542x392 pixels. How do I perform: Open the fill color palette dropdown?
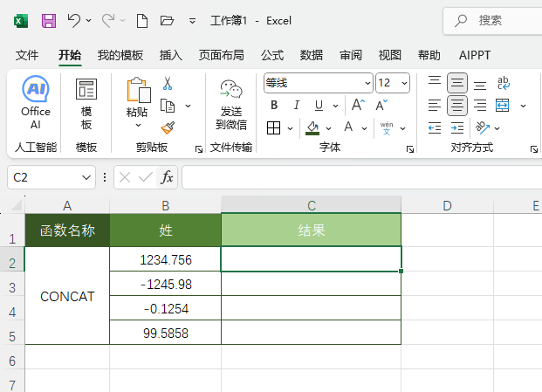(328, 128)
